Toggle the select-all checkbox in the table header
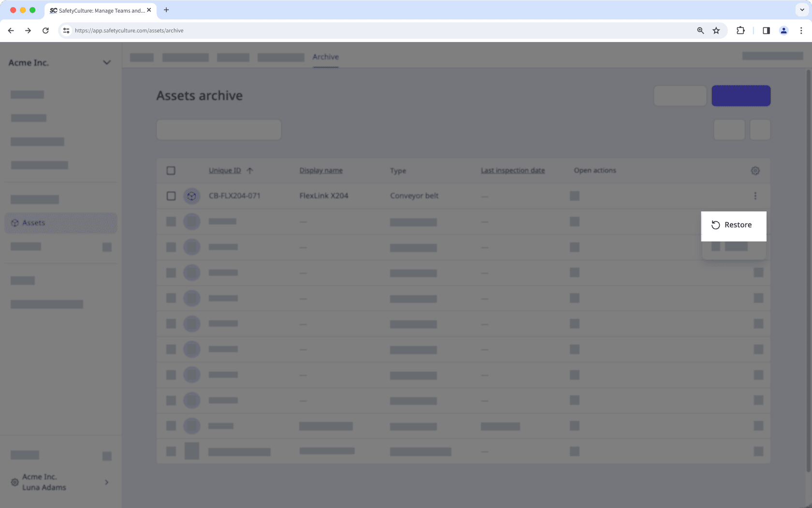Viewport: 812px width, 508px height. 171,170
